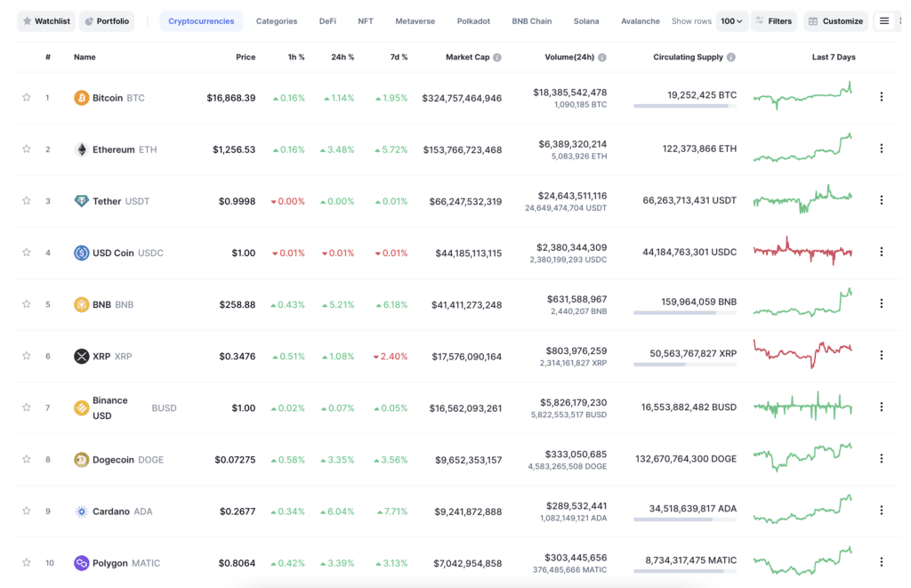Click the Circulating Supply info icon
This screenshot has width=911, height=588.
pyautogui.click(x=731, y=56)
